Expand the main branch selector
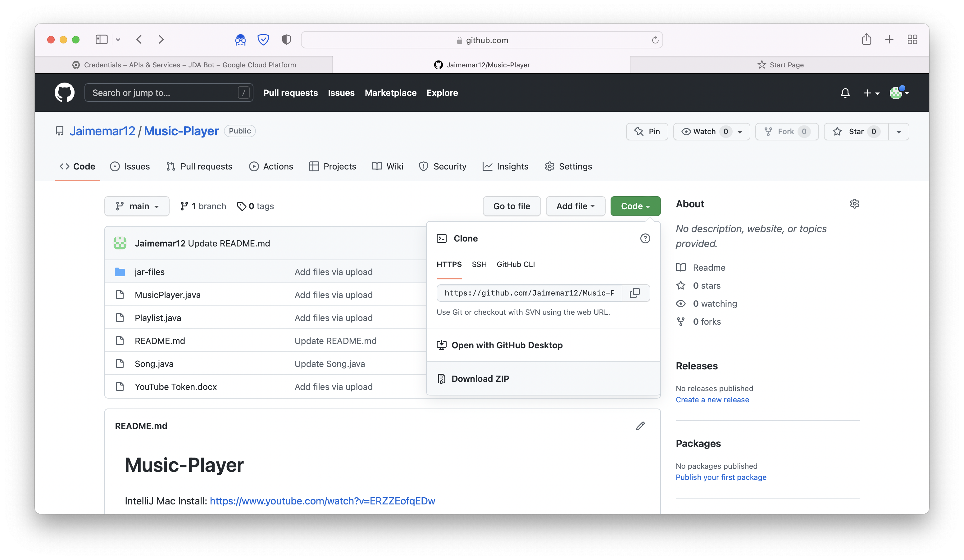 point(137,206)
